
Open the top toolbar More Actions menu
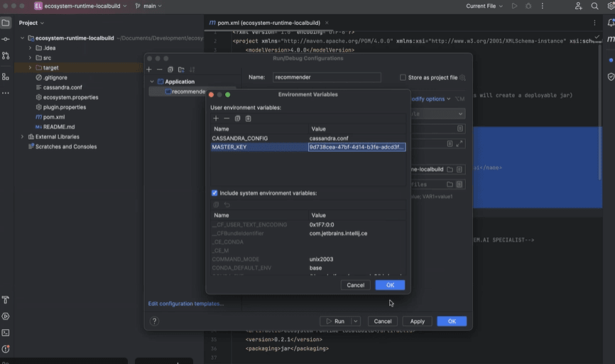click(x=543, y=6)
